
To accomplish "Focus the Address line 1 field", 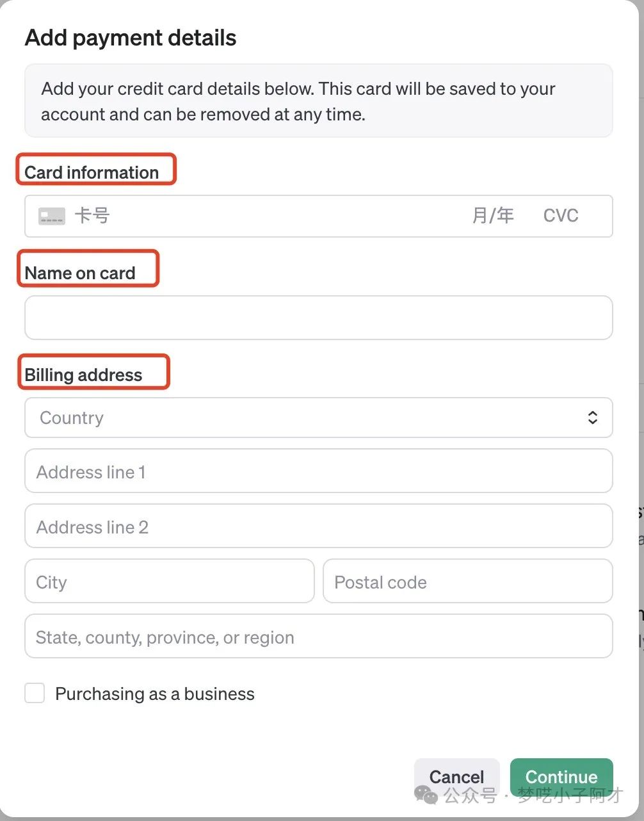I will click(x=318, y=472).
